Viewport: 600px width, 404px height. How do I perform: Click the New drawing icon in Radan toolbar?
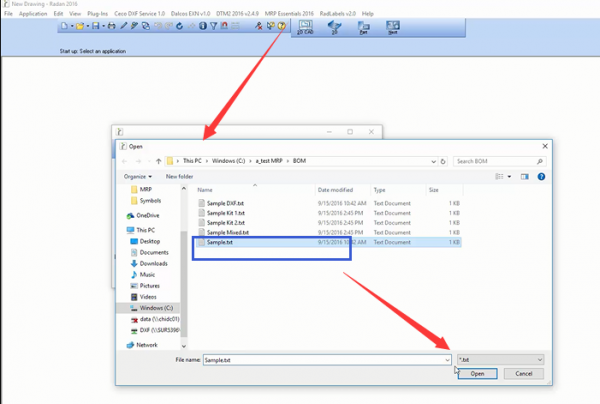point(64,26)
